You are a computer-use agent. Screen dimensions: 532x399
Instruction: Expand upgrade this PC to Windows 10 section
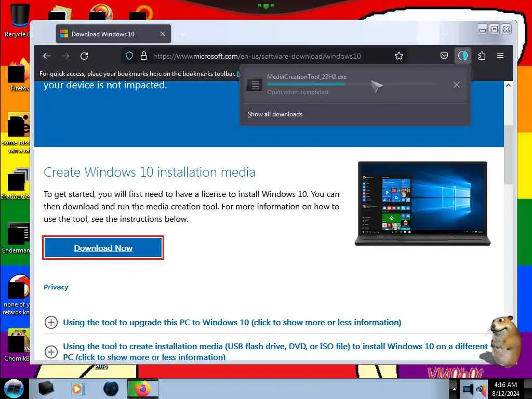[232, 322]
